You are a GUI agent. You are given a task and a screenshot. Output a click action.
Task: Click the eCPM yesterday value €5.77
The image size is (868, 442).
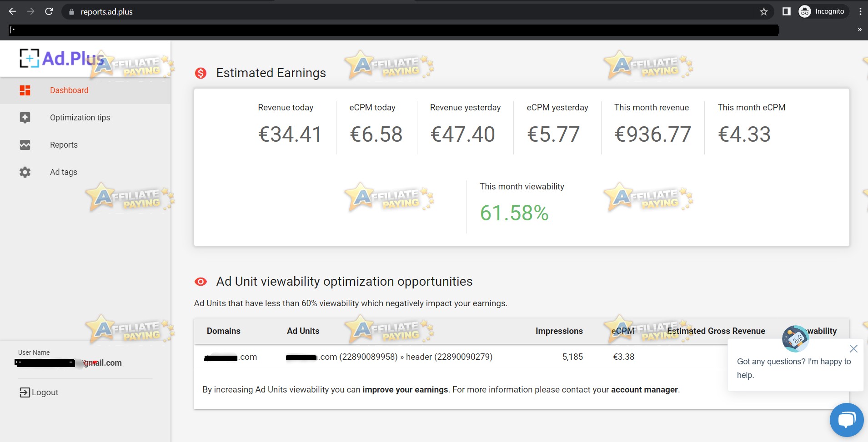[x=553, y=134]
